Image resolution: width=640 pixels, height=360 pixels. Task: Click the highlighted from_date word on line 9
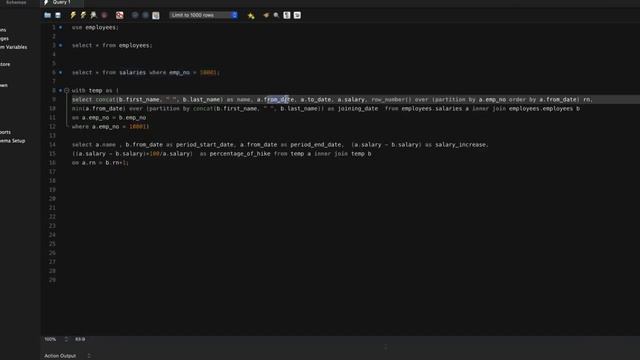coord(279,100)
